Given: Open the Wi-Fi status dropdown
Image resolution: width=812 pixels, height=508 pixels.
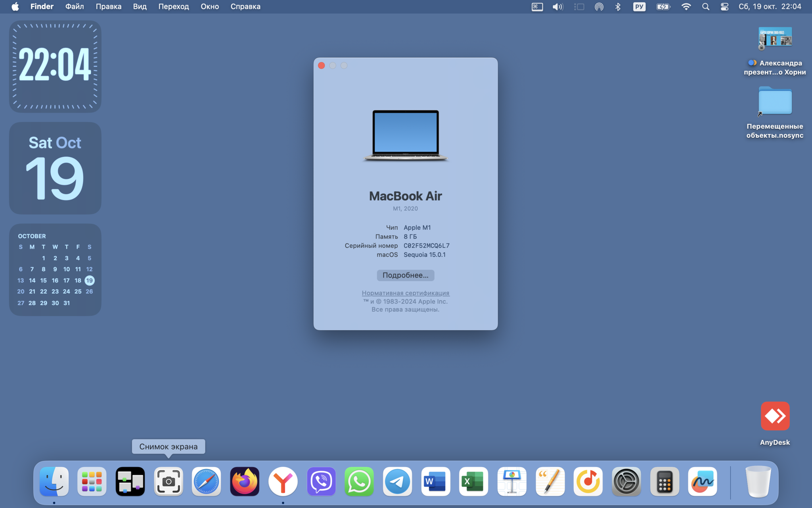Looking at the screenshot, I should coord(686,7).
